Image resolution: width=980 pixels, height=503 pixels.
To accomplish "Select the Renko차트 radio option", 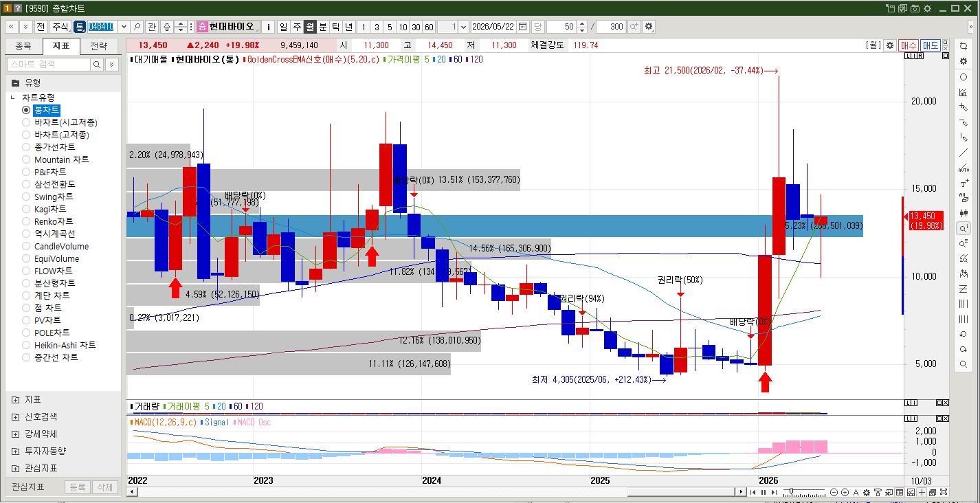I will coord(26,221).
